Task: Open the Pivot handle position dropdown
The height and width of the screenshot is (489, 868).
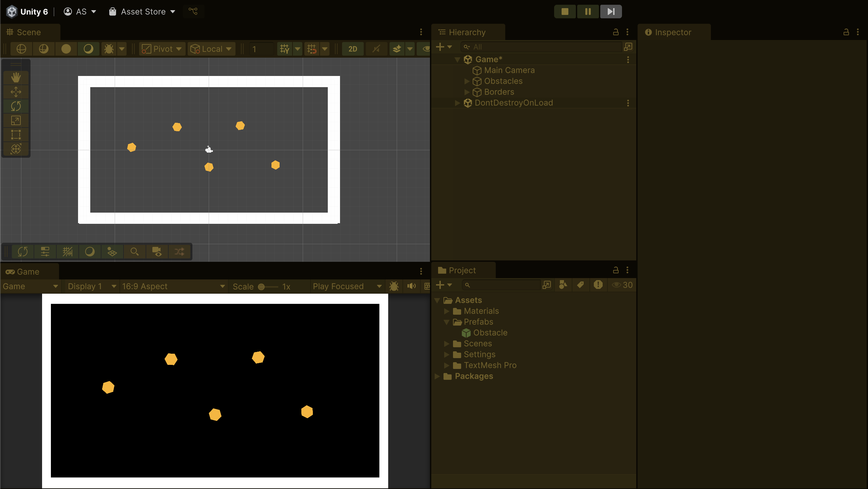Action: click(162, 49)
